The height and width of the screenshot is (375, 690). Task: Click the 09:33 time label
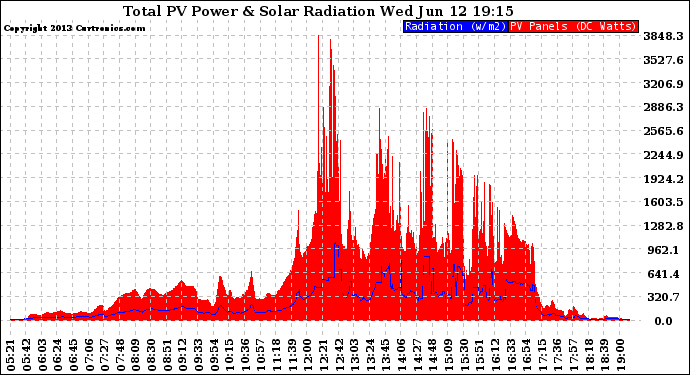[198, 355]
